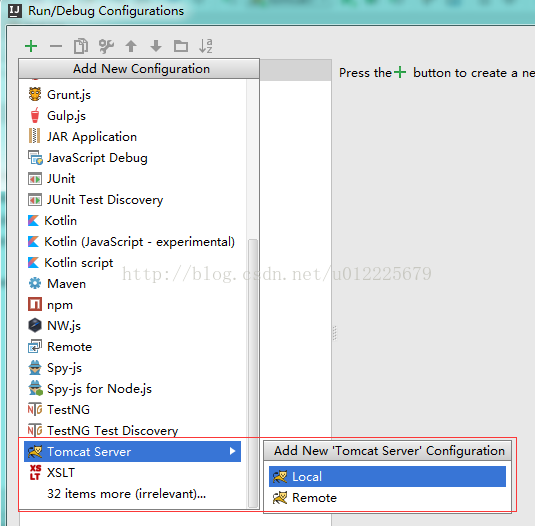Click the Copy Configuration icon

[x=81, y=46]
